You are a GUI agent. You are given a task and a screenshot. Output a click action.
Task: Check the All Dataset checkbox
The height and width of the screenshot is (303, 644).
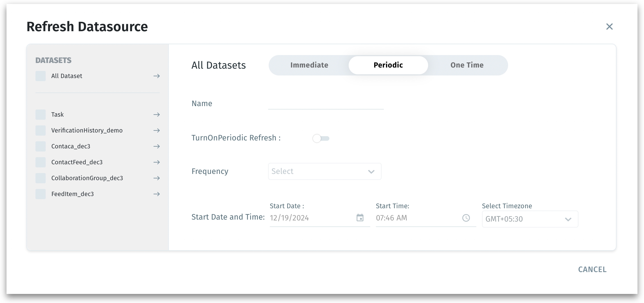41,76
